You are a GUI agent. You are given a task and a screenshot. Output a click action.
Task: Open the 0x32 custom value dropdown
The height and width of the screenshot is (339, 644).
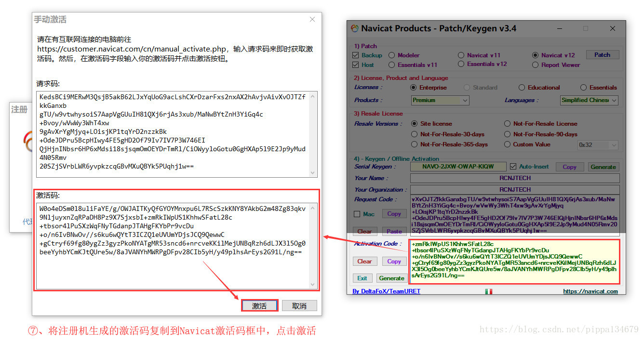click(598, 145)
